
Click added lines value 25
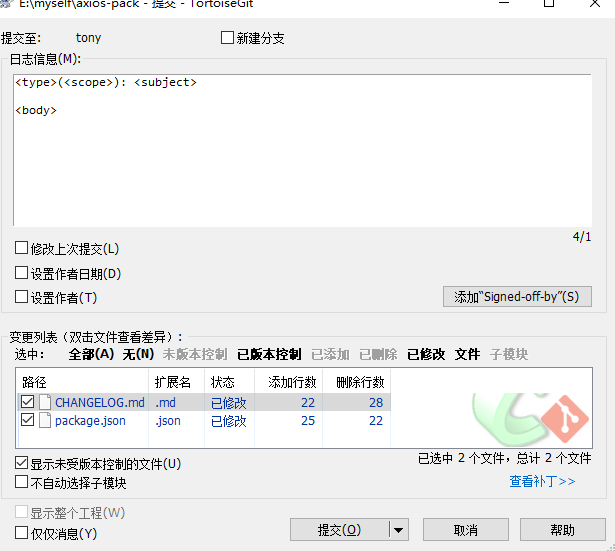point(308,420)
